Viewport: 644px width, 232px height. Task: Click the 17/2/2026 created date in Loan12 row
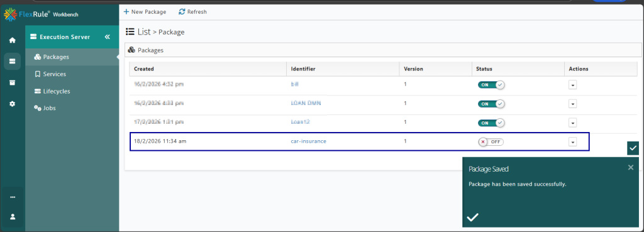coord(158,123)
